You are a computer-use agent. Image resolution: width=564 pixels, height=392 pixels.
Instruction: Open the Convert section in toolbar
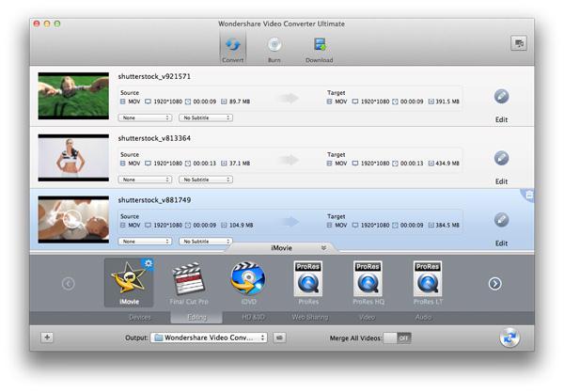(x=233, y=48)
